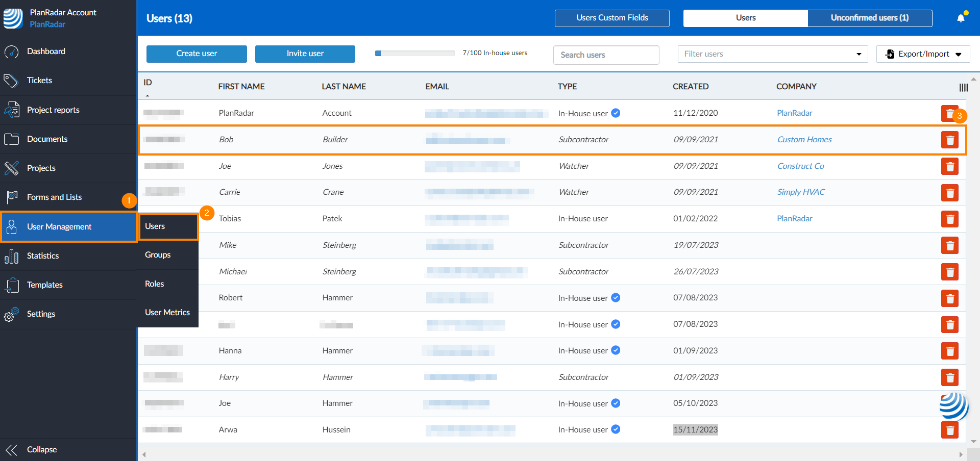Switch to Unconfirmed users tab
This screenshot has height=461, width=980.
click(x=869, y=18)
